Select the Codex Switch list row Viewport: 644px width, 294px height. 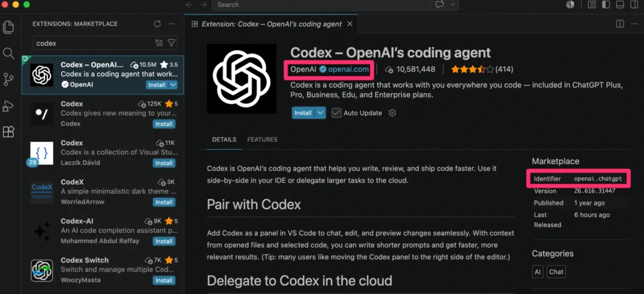tap(103, 271)
